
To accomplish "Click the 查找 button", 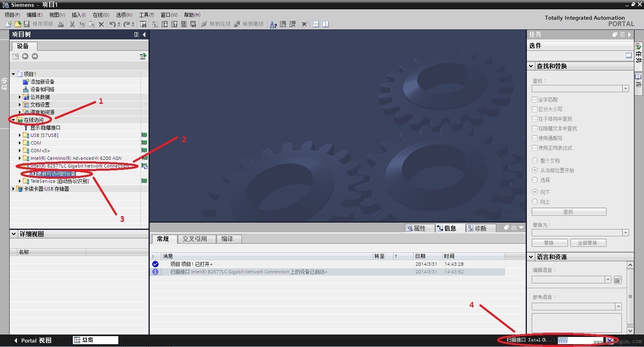I will coord(569,212).
